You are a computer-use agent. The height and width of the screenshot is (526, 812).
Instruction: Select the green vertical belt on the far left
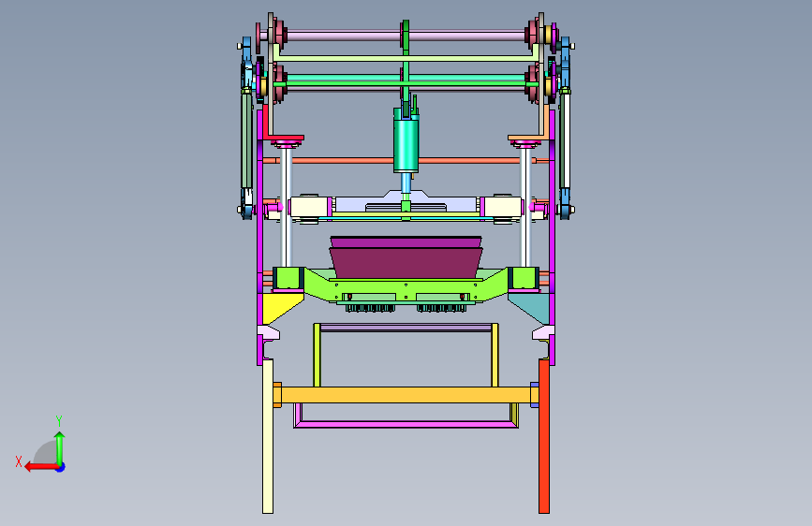[x=246, y=139]
